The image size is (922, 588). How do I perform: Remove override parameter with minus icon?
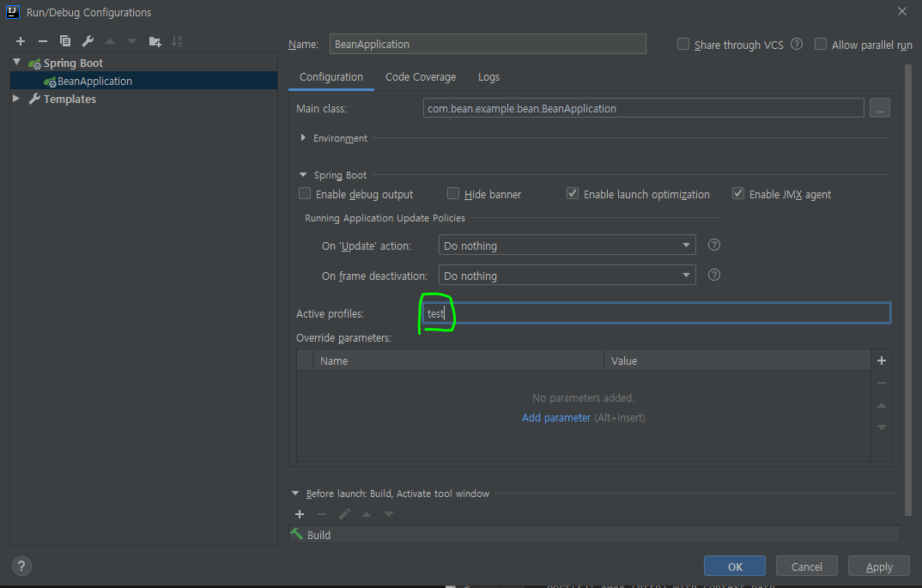click(x=882, y=383)
